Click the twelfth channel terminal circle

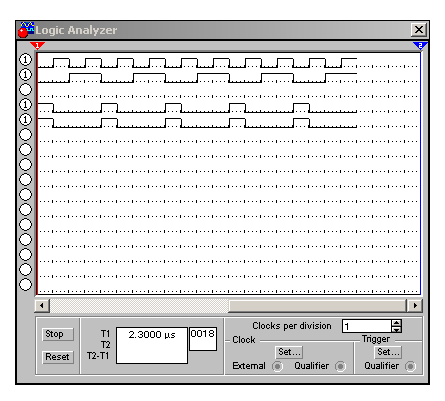pos(25,225)
